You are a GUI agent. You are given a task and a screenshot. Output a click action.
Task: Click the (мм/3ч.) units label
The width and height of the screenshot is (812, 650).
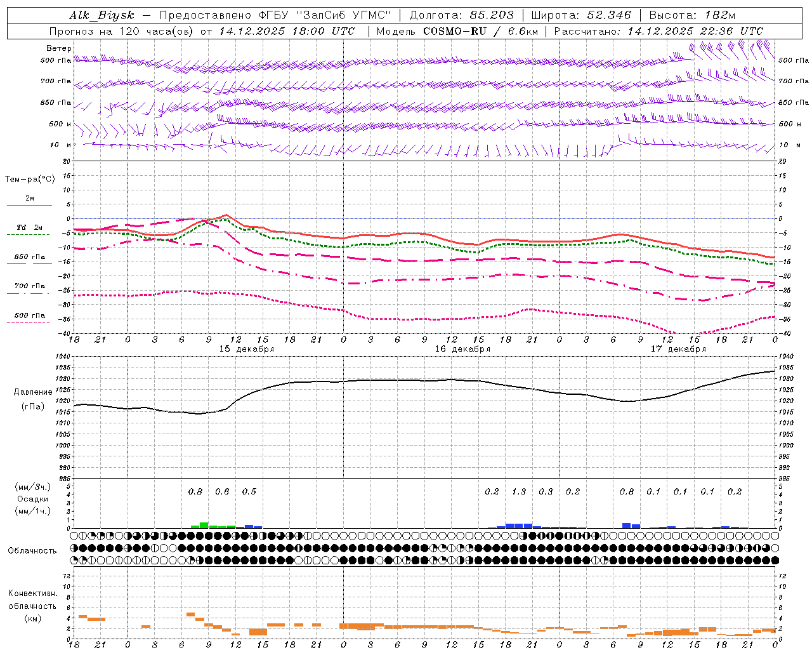33,487
